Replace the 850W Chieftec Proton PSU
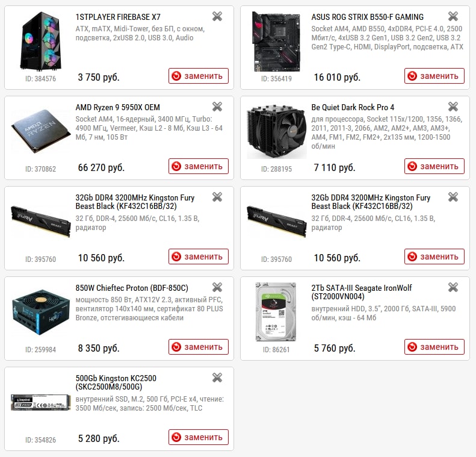This screenshot has width=476, height=457. (199, 347)
